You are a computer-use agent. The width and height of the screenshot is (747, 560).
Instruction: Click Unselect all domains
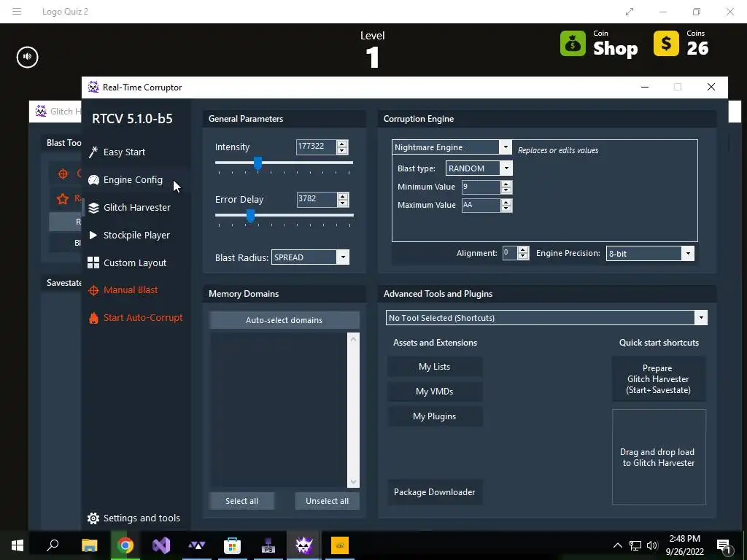[x=327, y=501]
